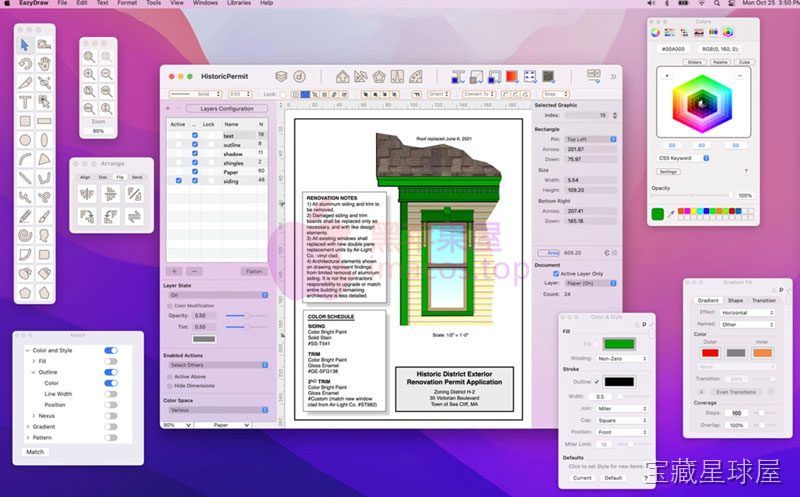Expand the Nexus row in Match panel
Screen dimensions: 800x497
(x=34, y=416)
